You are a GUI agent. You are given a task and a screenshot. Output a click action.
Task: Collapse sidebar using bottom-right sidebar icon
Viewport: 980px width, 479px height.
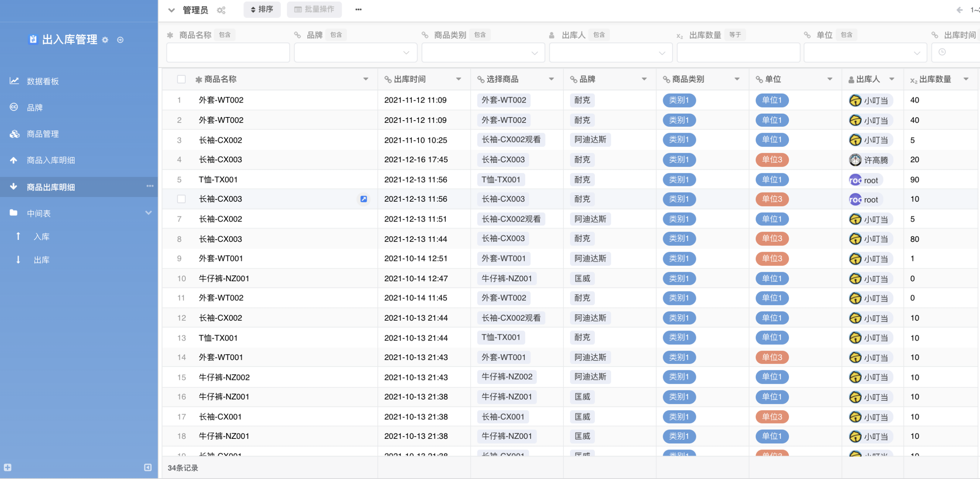point(148,467)
